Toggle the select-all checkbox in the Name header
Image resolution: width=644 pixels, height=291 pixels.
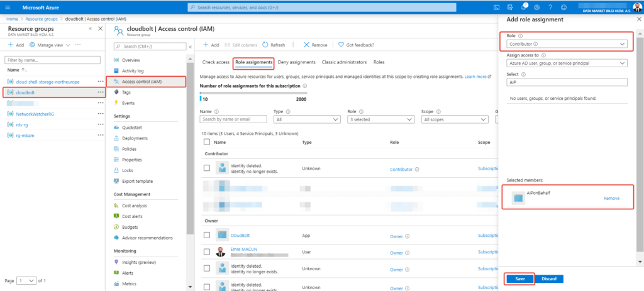[207, 142]
